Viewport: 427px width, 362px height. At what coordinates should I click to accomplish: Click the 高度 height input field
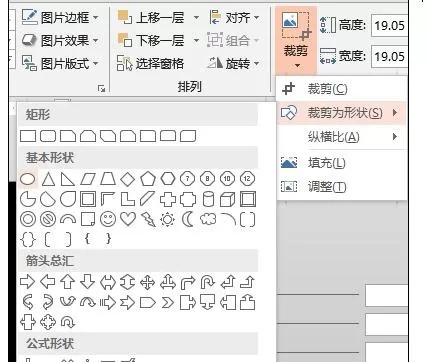coord(389,25)
